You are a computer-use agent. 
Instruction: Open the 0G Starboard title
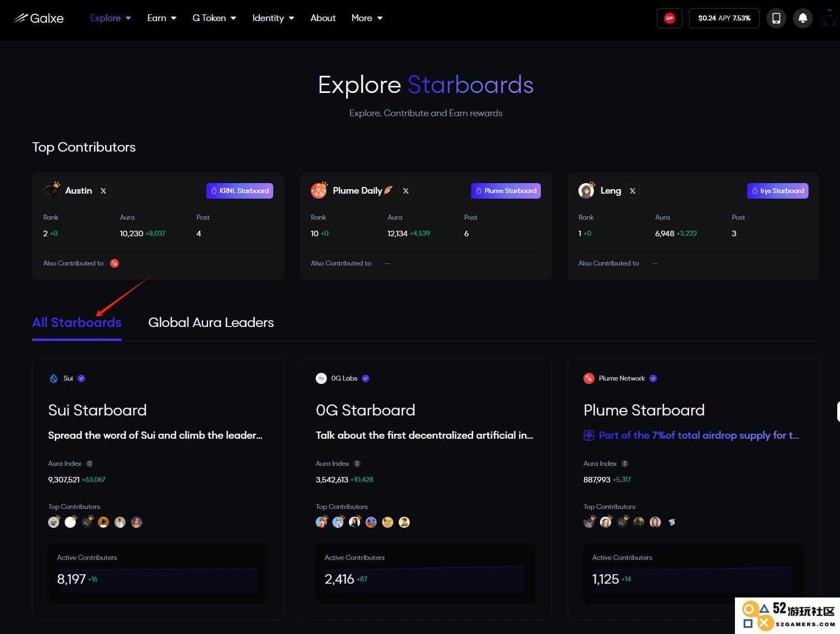click(366, 410)
